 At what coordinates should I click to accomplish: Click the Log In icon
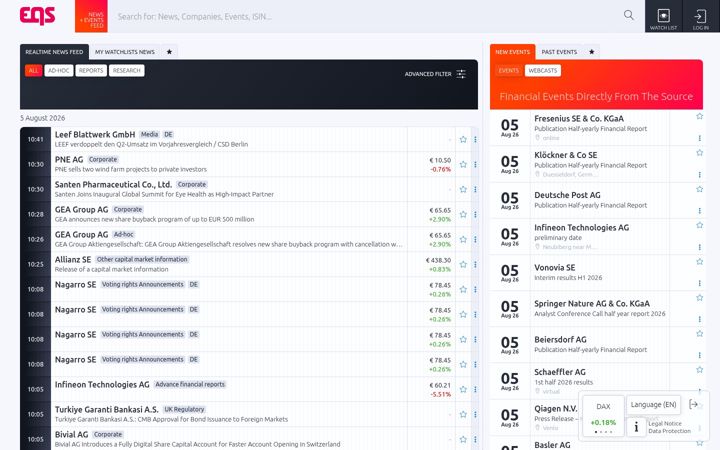tap(700, 17)
